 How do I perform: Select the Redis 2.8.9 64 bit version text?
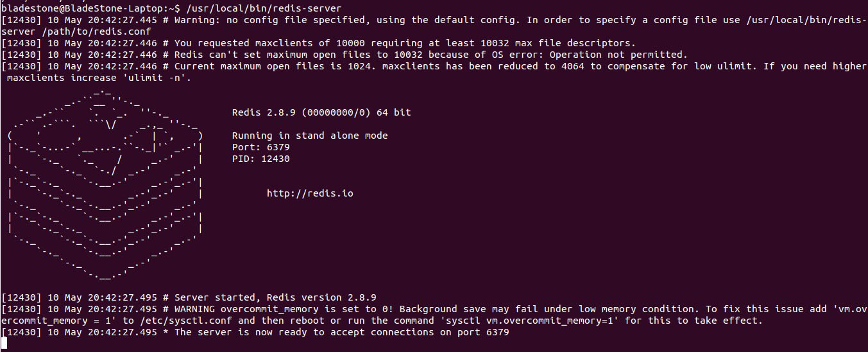[x=321, y=112]
